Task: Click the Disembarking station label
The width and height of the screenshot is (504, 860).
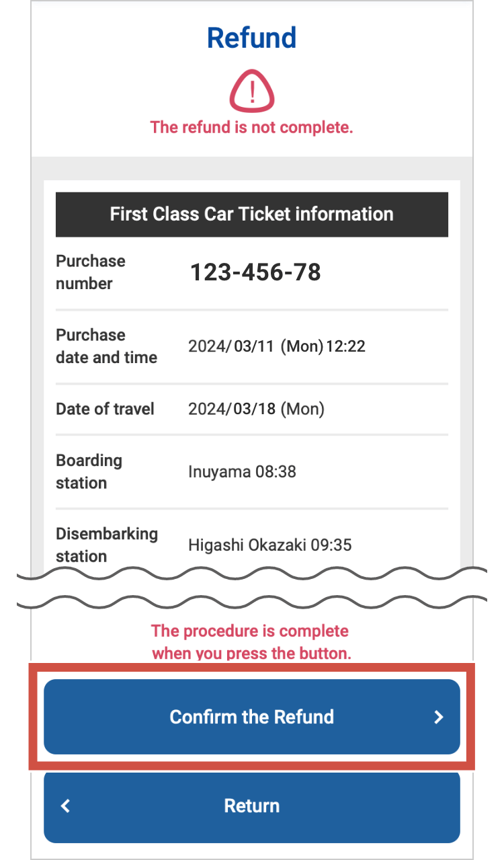Action: [106, 545]
